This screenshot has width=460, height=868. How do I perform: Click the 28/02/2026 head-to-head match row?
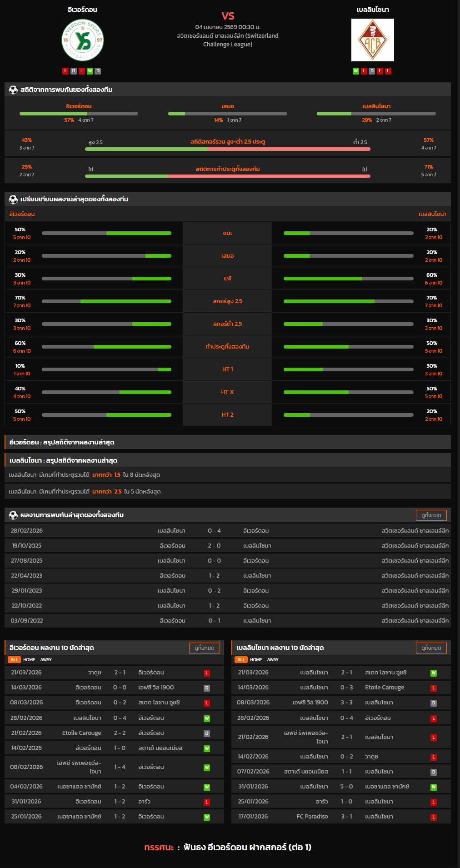pos(227,531)
